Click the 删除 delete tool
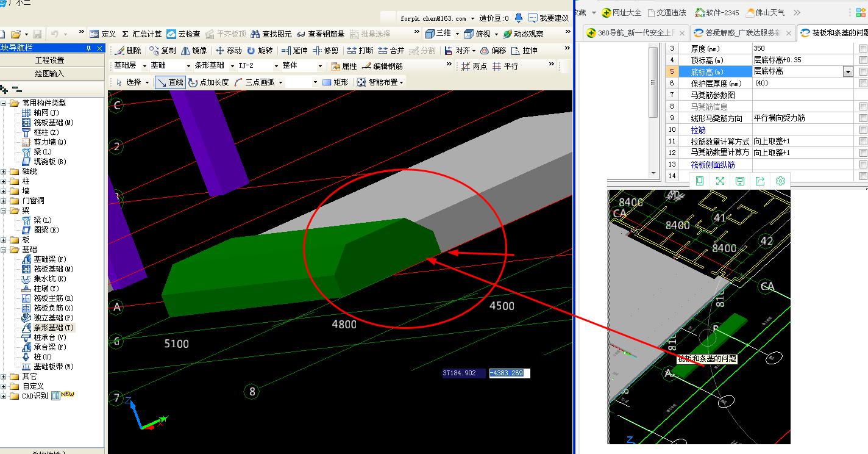This screenshot has width=868, height=454. [x=128, y=51]
